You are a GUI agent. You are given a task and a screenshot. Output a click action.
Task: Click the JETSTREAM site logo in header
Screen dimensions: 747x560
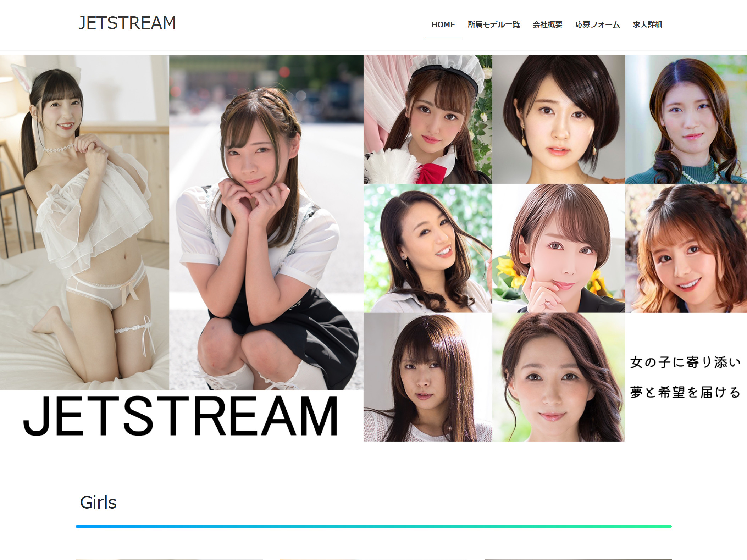coord(127,23)
